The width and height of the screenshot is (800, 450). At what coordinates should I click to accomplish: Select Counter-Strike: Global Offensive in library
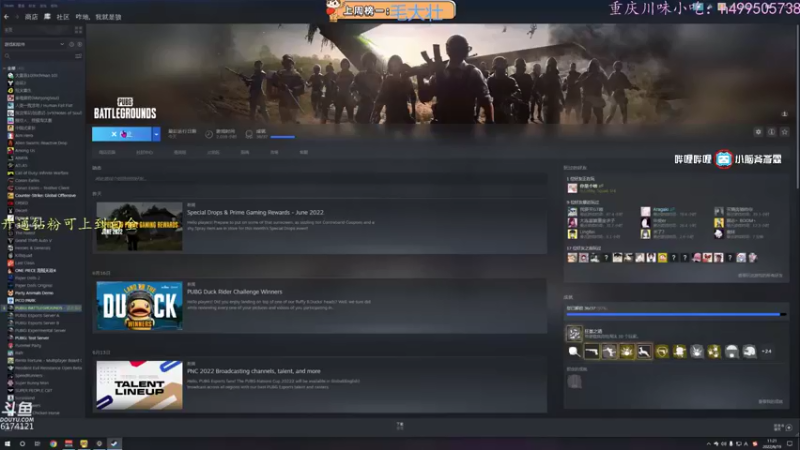45,195
